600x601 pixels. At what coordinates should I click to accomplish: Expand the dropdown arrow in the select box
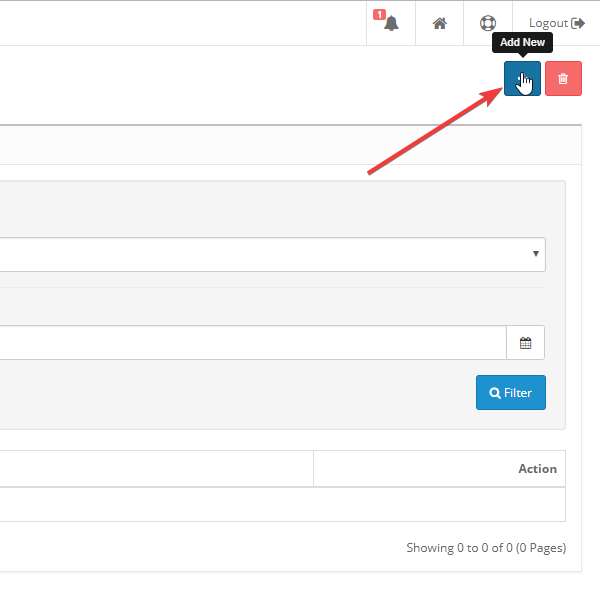point(538,254)
